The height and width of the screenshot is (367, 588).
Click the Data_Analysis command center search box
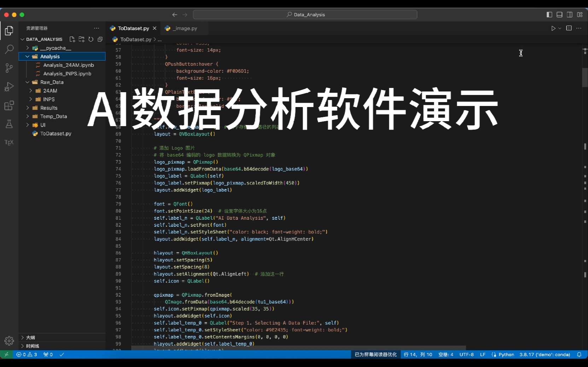[305, 14]
